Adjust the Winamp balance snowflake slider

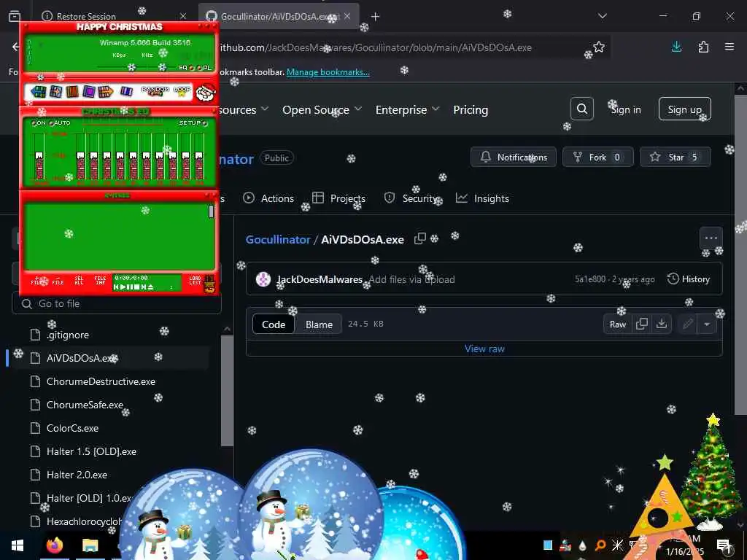[163, 67]
